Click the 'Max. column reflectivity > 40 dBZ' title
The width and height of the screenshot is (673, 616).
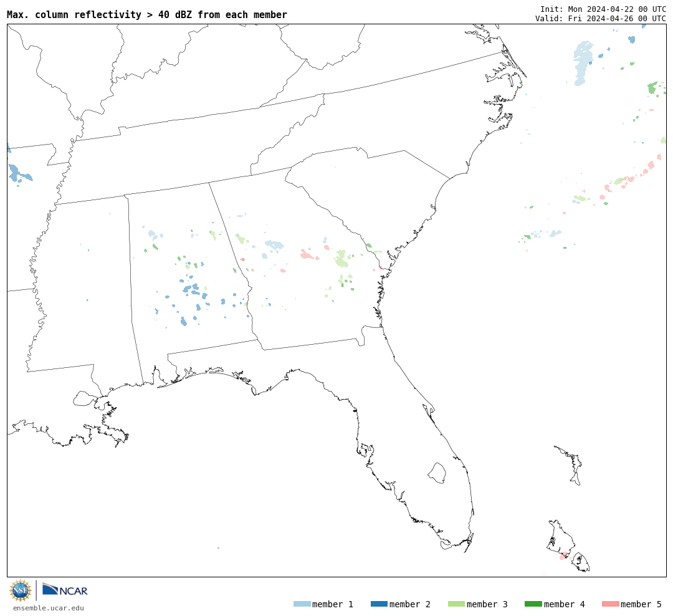pyautogui.click(x=147, y=14)
